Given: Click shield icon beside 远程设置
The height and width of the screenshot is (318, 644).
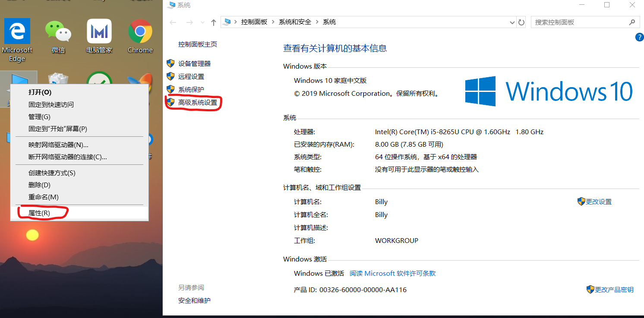Looking at the screenshot, I should (x=170, y=76).
